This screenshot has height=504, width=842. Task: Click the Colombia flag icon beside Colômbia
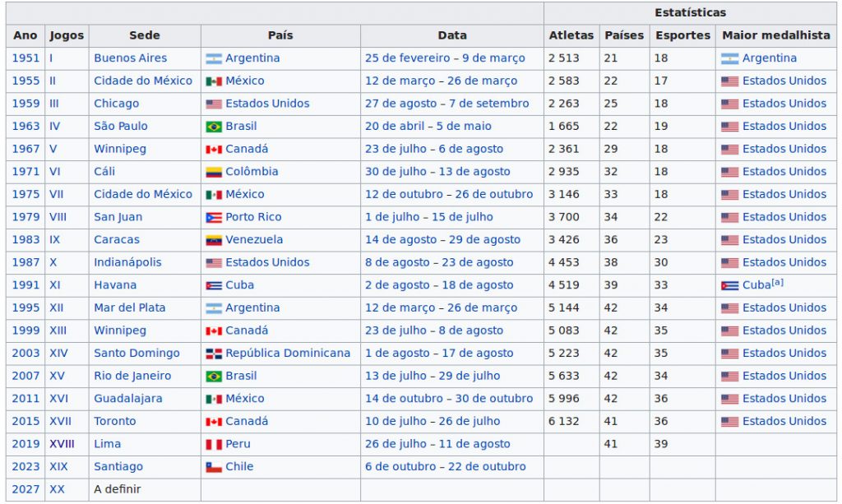click(x=214, y=172)
